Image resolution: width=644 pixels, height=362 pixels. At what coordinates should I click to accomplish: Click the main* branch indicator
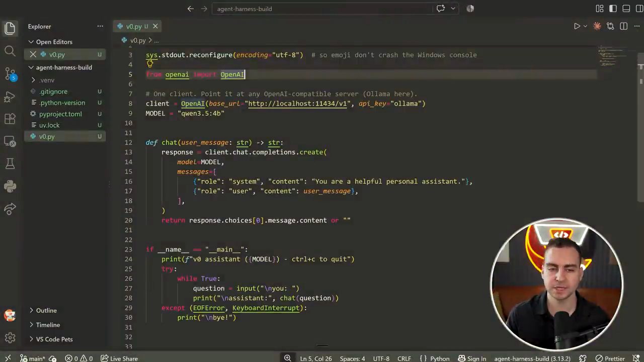tap(32, 358)
